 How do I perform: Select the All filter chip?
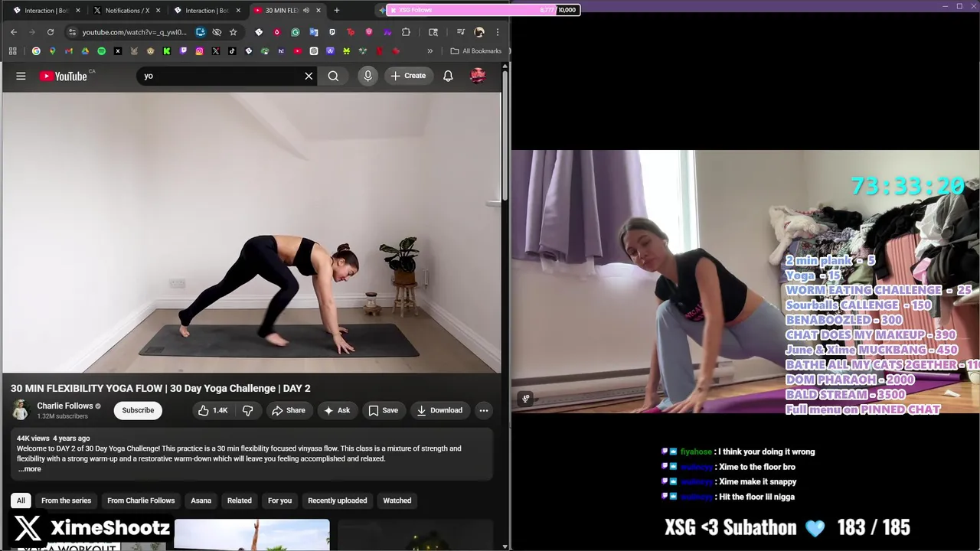pyautogui.click(x=21, y=500)
